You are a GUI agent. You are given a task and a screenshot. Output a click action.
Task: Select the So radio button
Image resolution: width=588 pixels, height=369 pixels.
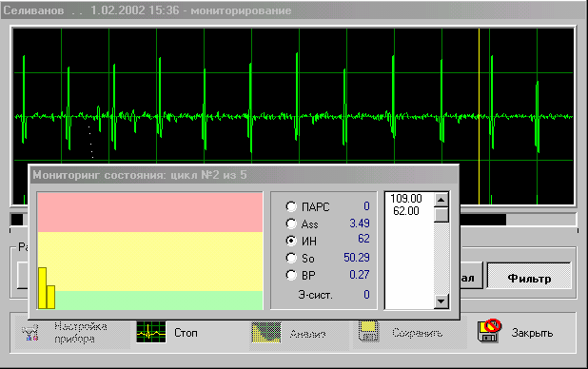tap(291, 258)
